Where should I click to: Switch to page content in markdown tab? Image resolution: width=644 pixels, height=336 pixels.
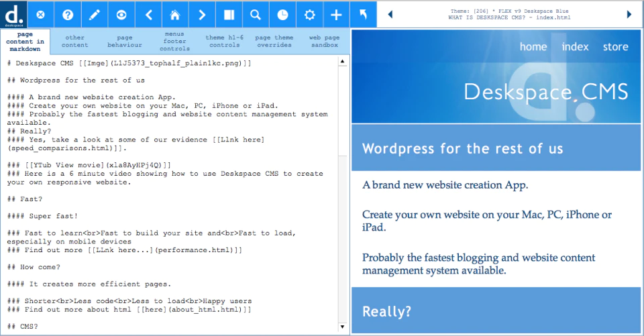point(25,42)
